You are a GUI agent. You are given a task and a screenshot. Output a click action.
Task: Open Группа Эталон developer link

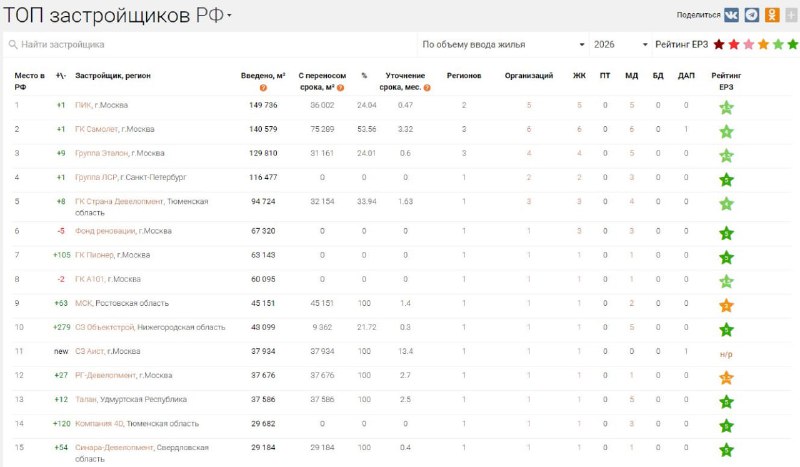point(102,153)
